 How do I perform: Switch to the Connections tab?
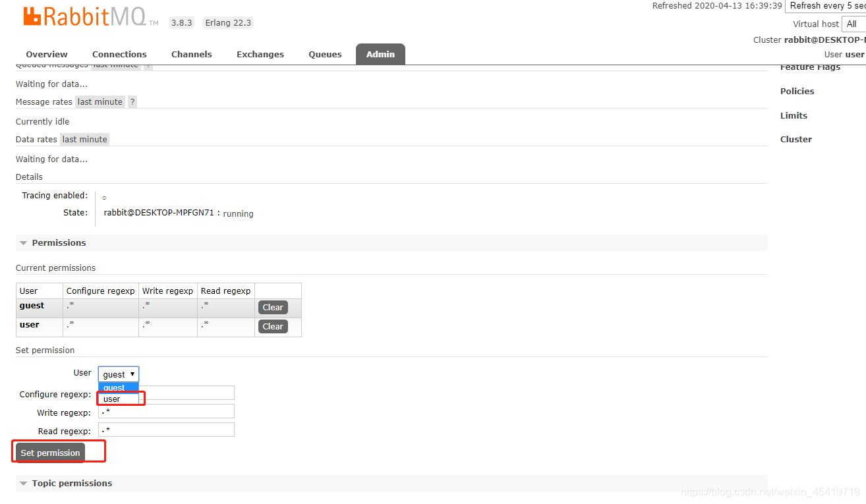[x=119, y=54]
